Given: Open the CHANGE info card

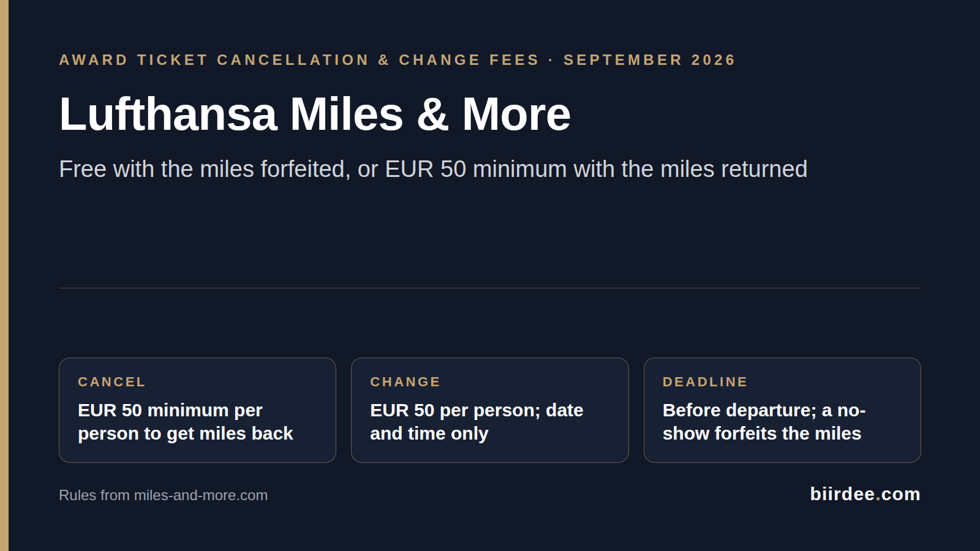Looking at the screenshot, I should point(490,410).
